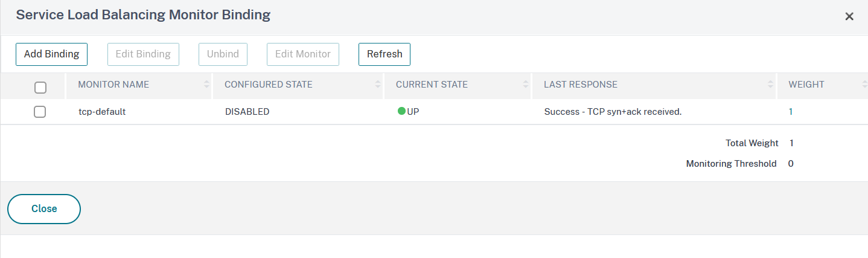Select the tcp-default row checkbox
Viewport: 868px width, 258px height.
click(x=40, y=112)
